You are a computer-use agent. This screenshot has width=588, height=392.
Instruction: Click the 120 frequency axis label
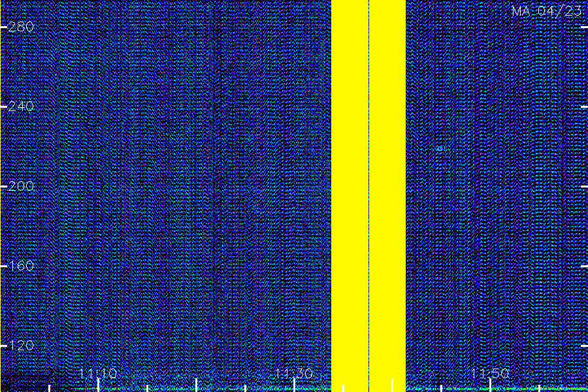pyautogui.click(x=21, y=346)
